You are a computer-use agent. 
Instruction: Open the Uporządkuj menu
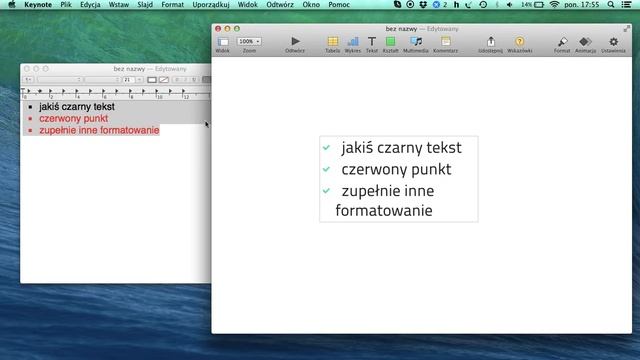(211, 4)
